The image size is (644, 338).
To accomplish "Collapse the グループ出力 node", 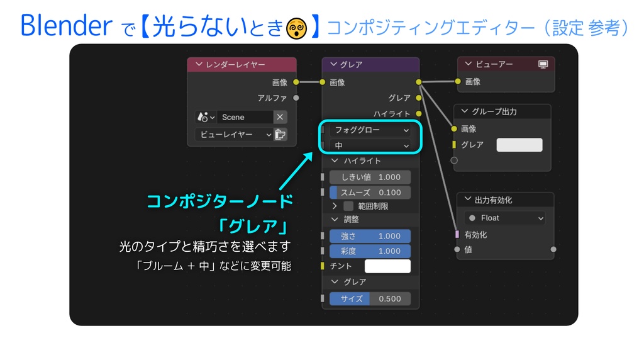I will point(465,111).
